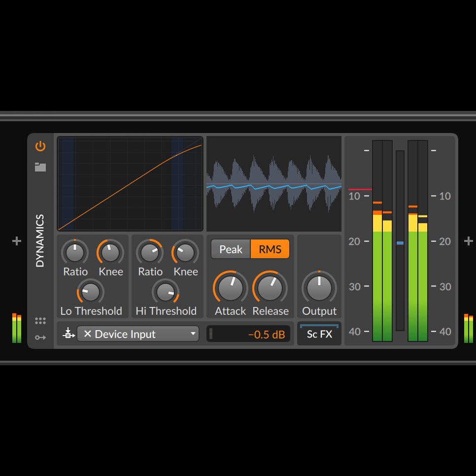Click the Lo Ratio knob
The width and height of the screenshot is (476, 476).
click(75, 252)
